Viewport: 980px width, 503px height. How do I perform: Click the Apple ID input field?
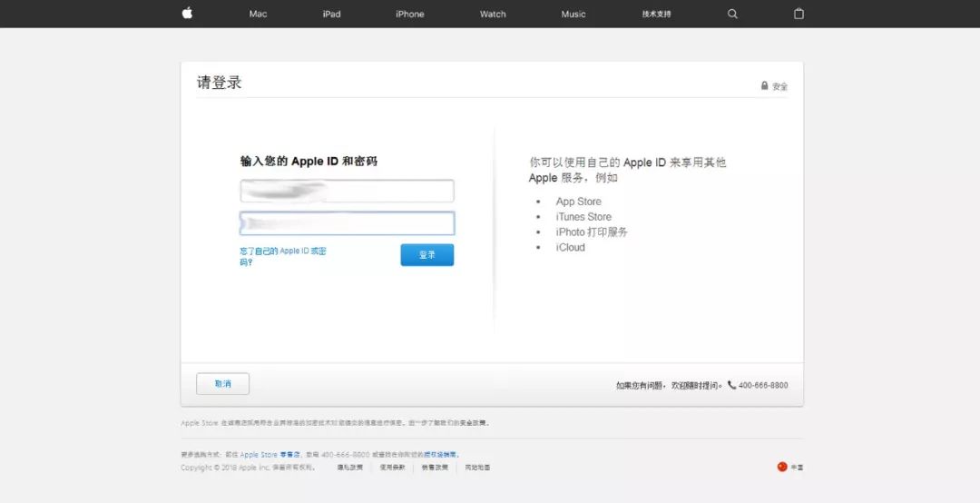pyautogui.click(x=347, y=191)
